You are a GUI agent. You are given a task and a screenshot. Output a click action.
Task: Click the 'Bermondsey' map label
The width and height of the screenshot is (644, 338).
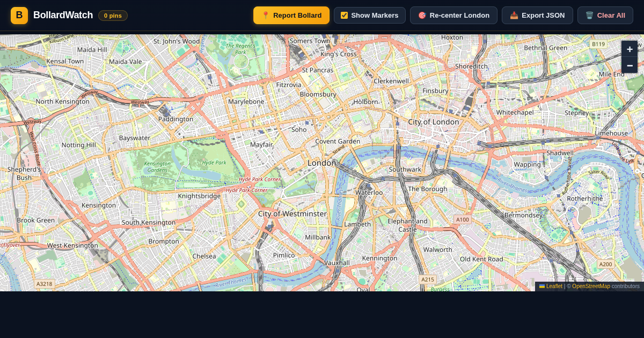click(x=524, y=215)
